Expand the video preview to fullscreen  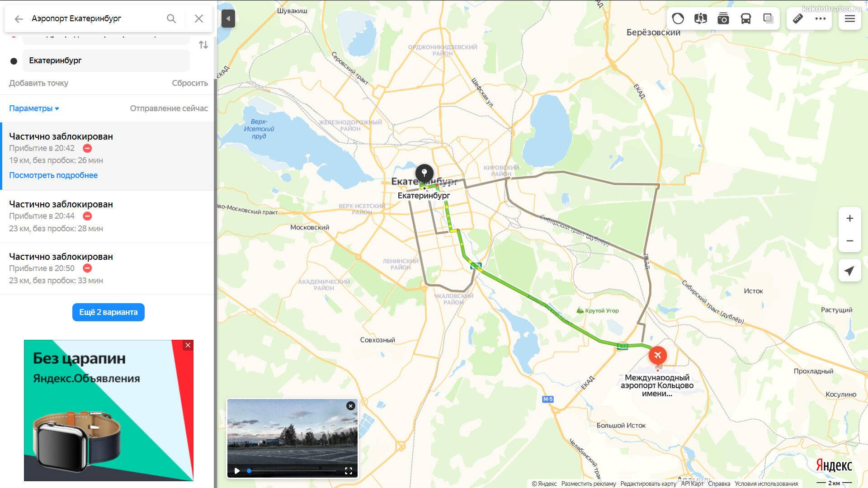[349, 471]
